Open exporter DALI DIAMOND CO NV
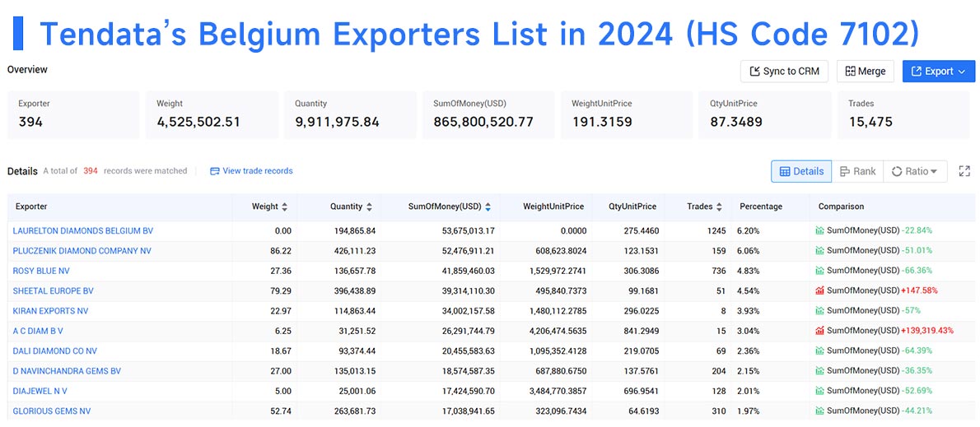Viewport: 980px width, 427px height. pos(55,350)
